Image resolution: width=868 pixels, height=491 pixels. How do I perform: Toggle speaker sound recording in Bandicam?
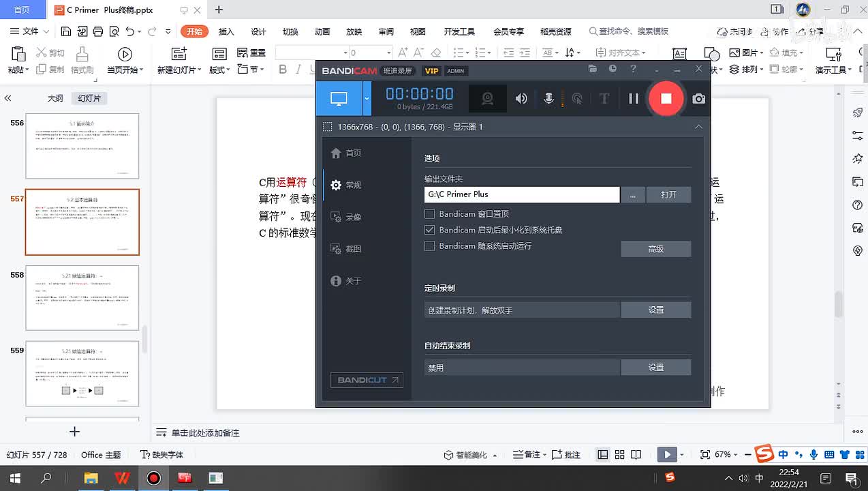521,98
